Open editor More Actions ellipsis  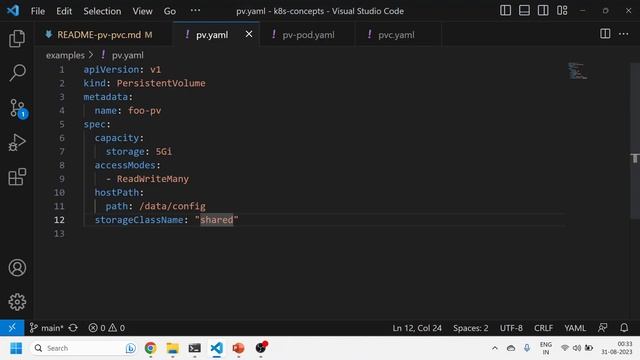(x=623, y=34)
